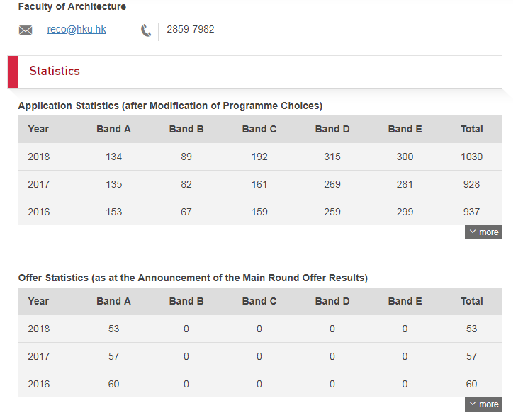Click the Year header in the Offer Statistics table

coord(38,301)
